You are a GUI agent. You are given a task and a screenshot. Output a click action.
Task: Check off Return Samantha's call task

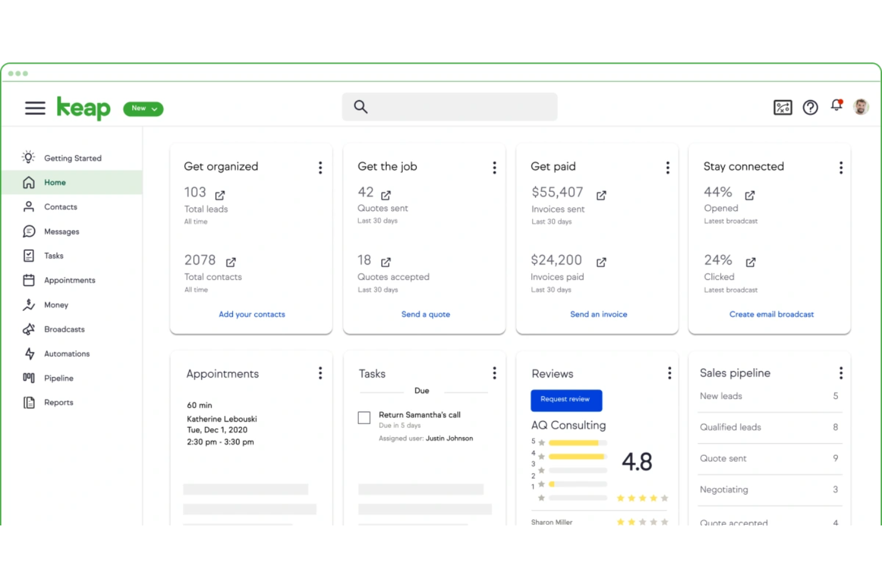click(364, 418)
